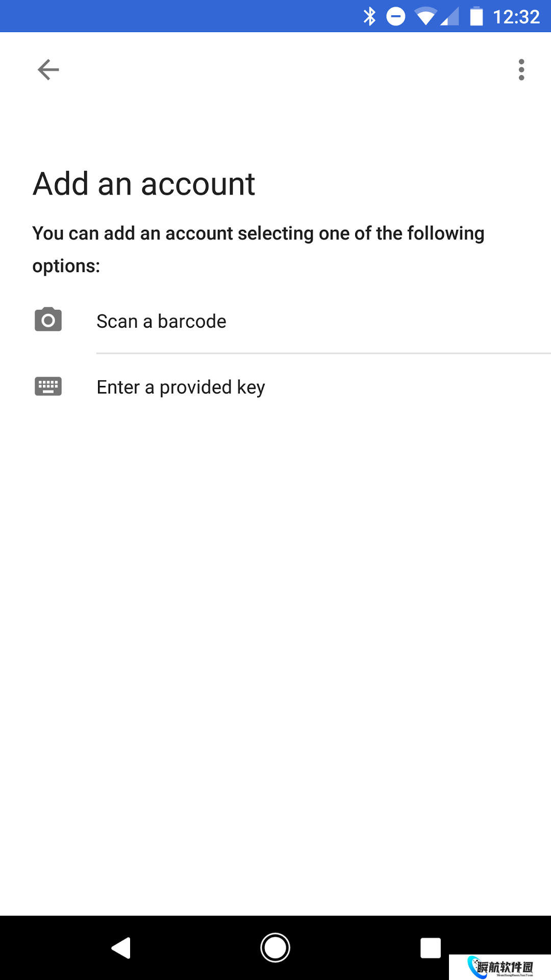Tap the "Add an account" heading
The width and height of the screenshot is (551, 980).
click(x=144, y=184)
